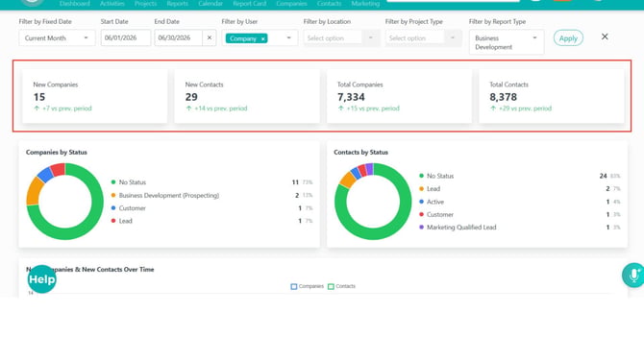Click the green No Status dot in Companies legend
The width and height of the screenshot is (644, 361).
click(x=113, y=182)
